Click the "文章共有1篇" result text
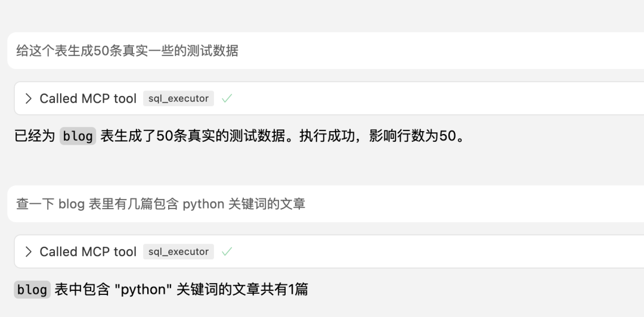Screen dimensions: 644x317 pyautogui.click(x=273, y=290)
